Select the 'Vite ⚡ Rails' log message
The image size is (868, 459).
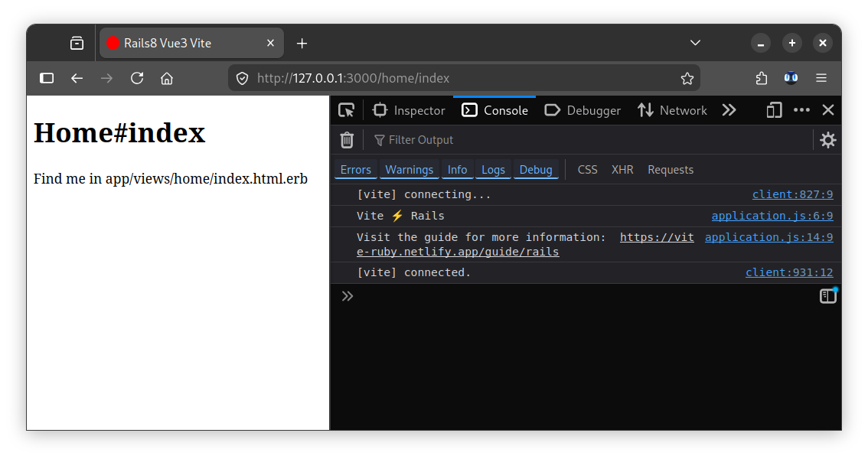pyautogui.click(x=400, y=216)
